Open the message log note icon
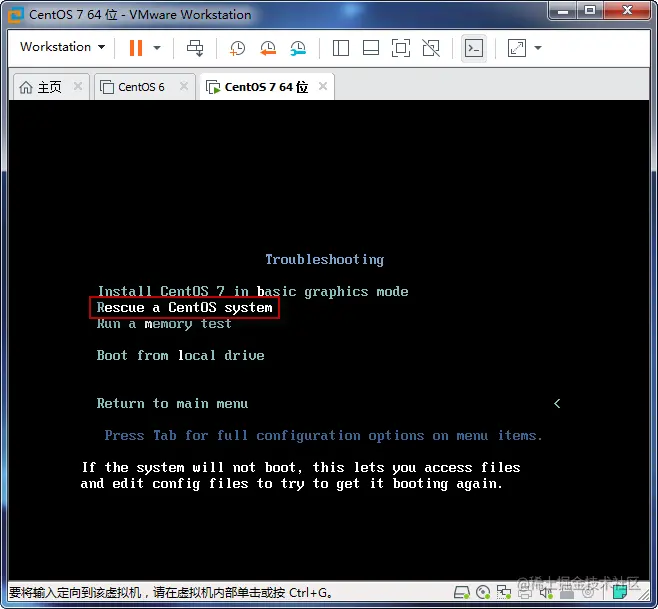Viewport: 658px width, 609px height. (619, 592)
